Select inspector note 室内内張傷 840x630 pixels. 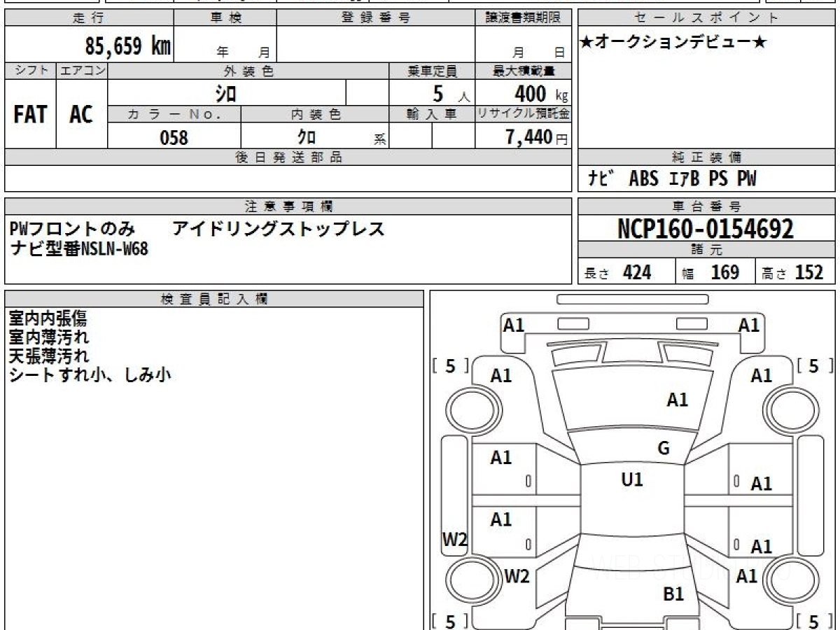(x=48, y=318)
